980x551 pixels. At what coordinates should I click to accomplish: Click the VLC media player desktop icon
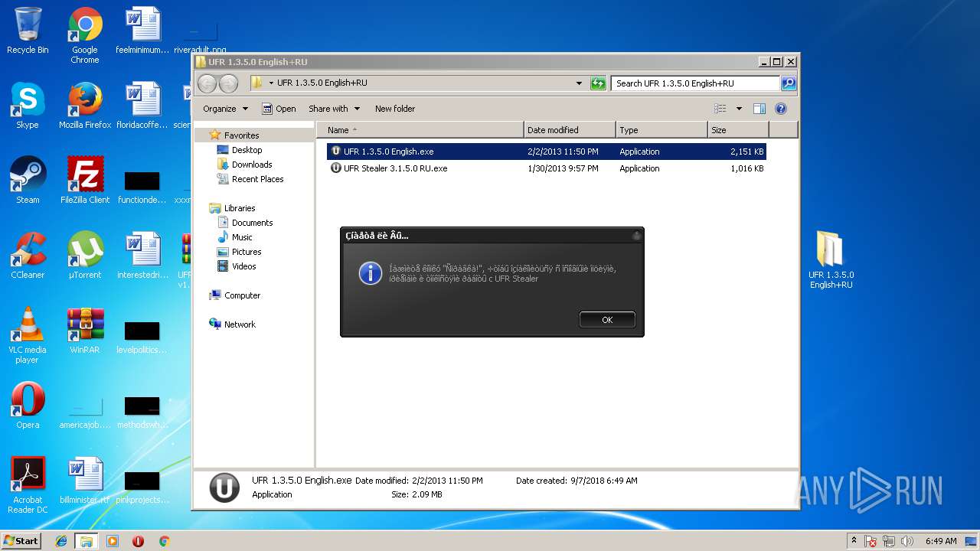tap(28, 335)
